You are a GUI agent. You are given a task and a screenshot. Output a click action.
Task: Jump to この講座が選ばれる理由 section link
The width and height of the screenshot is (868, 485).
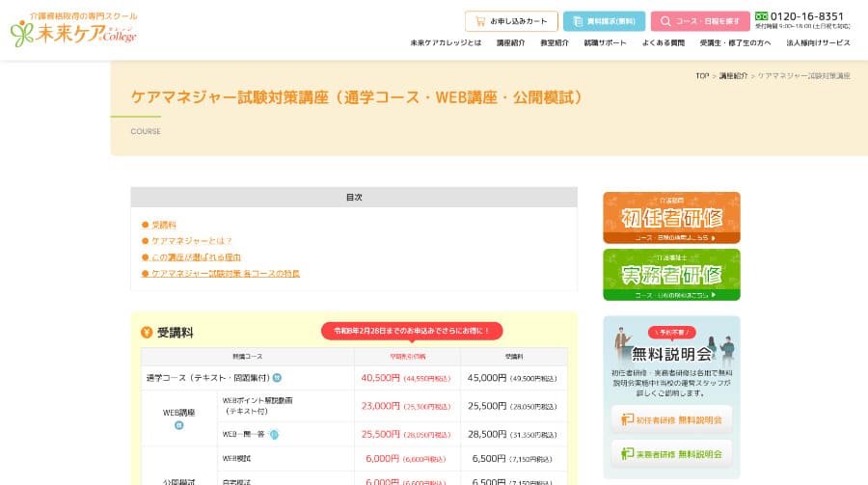click(196, 257)
